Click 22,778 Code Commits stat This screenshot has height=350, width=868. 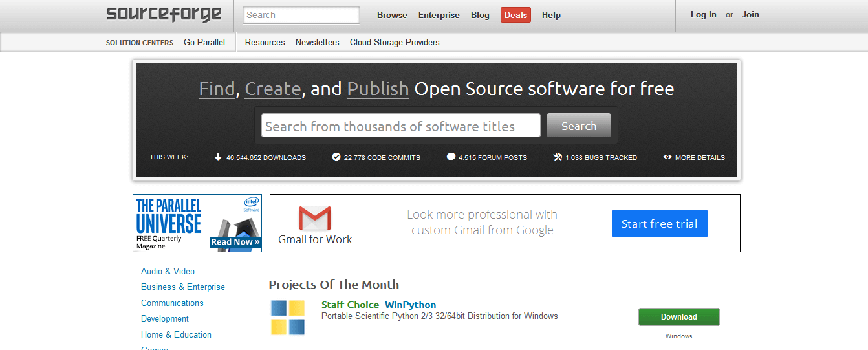[382, 157]
